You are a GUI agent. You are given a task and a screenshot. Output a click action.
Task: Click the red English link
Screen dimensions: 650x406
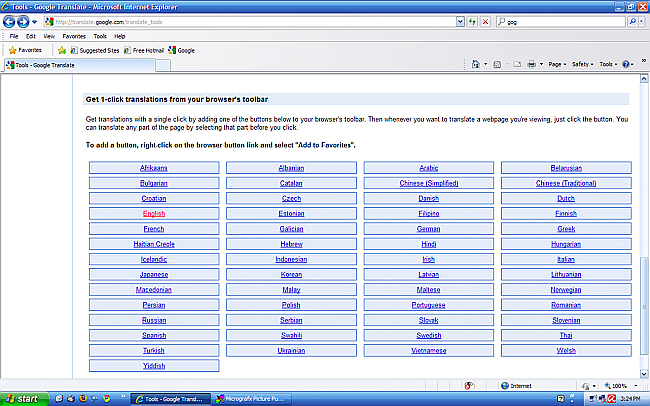pos(154,214)
